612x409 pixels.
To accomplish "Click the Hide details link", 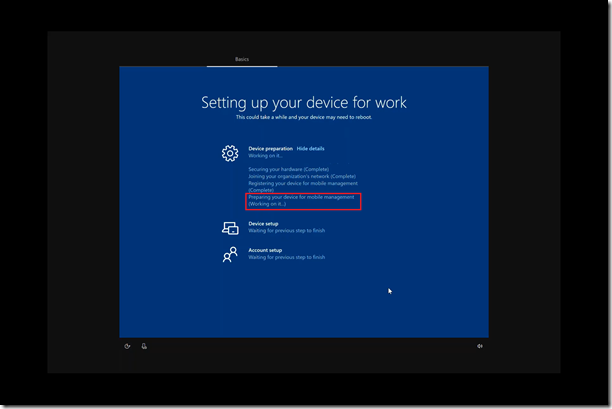I will (x=310, y=149).
